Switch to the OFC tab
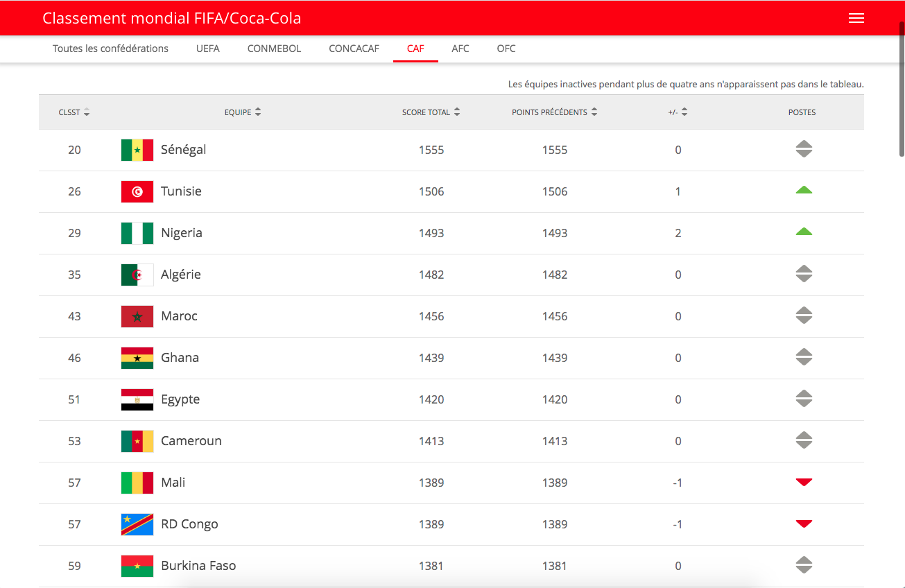The width and height of the screenshot is (905, 588). (506, 49)
